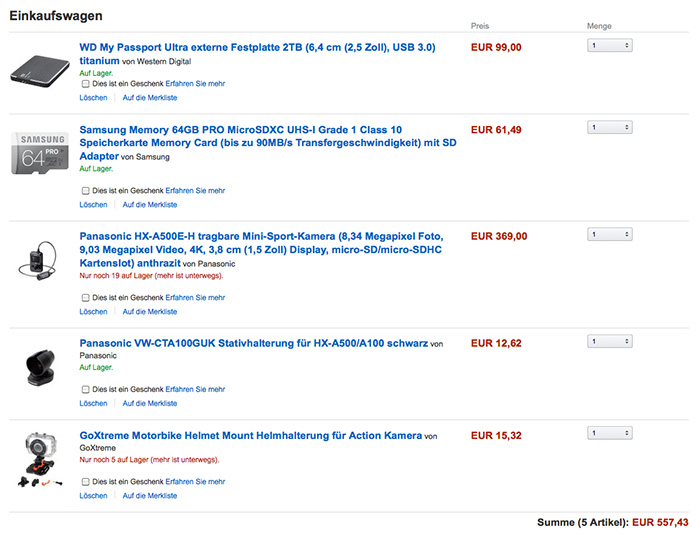Delete Samsung memory card via Löschen
This screenshot has width=700, height=535.
point(93,205)
